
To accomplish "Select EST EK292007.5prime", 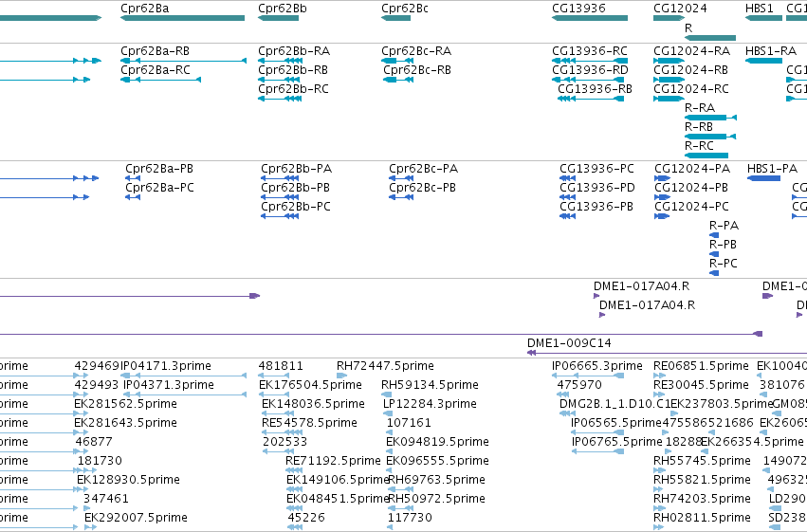I will (x=91, y=527).
